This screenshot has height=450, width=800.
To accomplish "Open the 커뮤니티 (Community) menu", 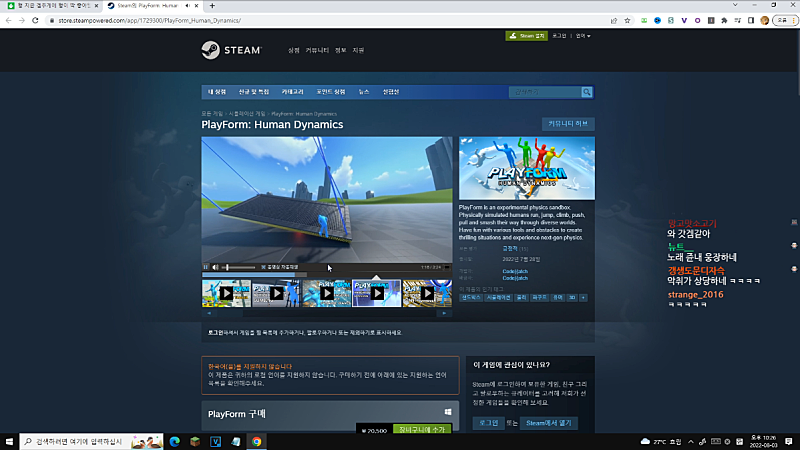I will pyautogui.click(x=317, y=50).
